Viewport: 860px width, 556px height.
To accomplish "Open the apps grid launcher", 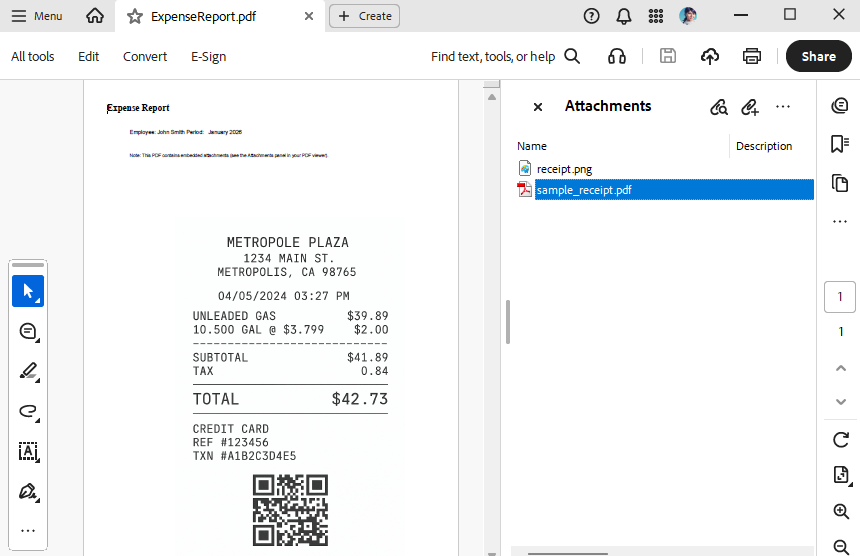I will pyautogui.click(x=655, y=16).
